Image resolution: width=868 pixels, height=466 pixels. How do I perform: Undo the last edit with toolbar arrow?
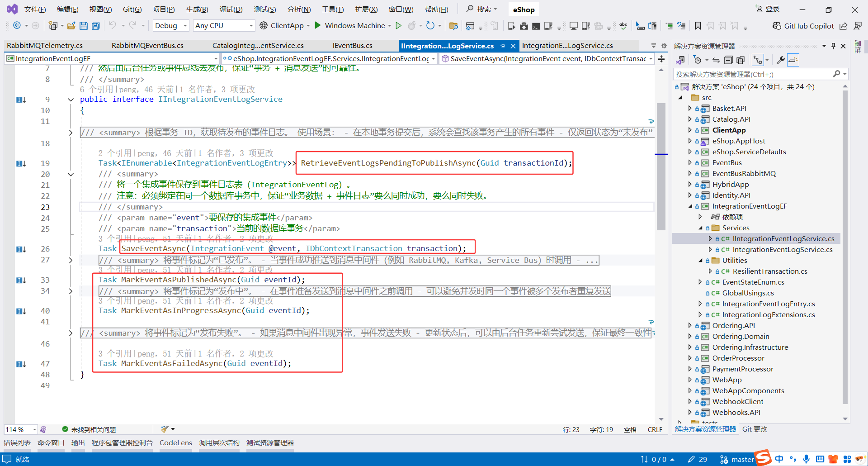[113, 25]
